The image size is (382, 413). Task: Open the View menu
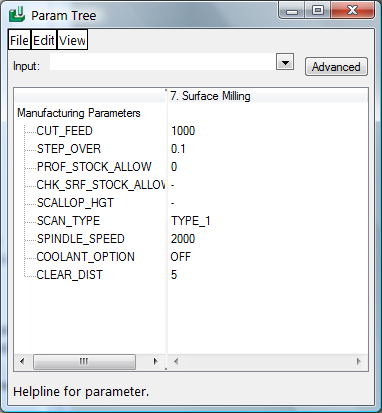72,40
